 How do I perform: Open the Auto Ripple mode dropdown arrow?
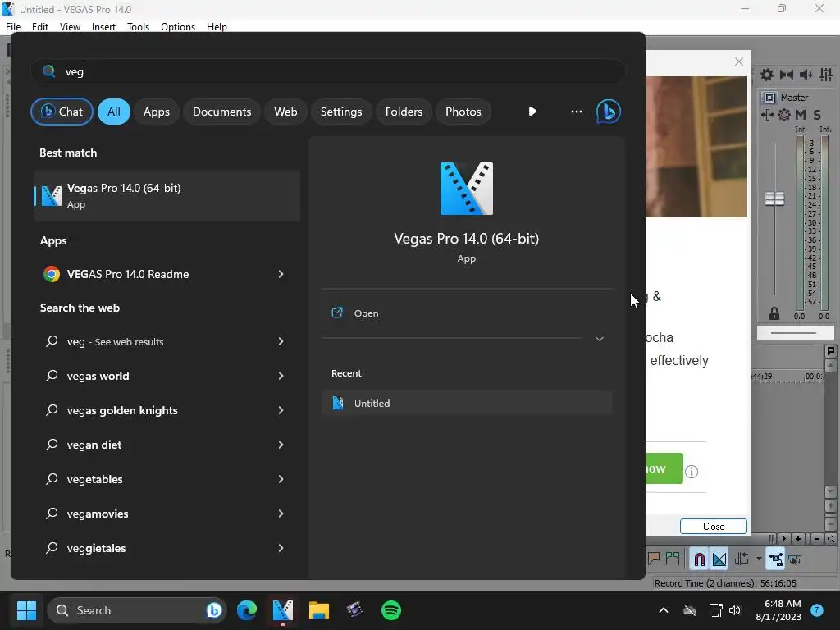coord(759,559)
